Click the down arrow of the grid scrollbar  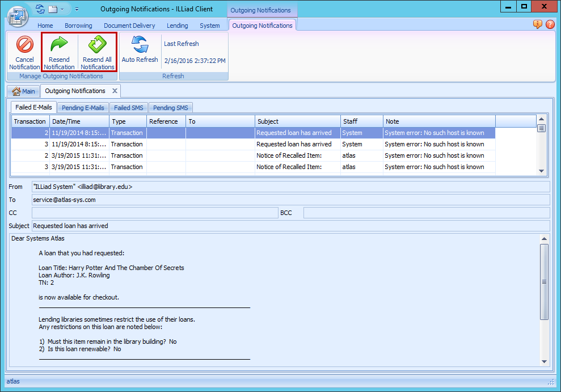[541, 171]
